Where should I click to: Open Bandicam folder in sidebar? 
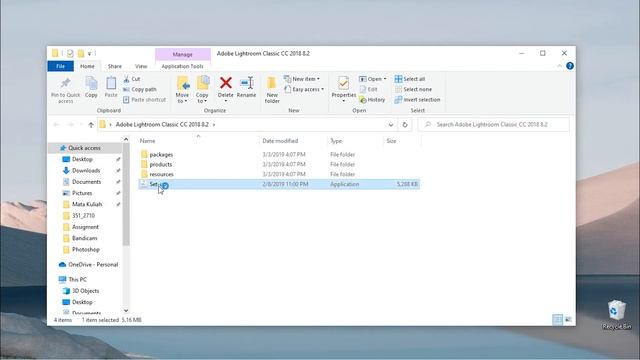84,238
